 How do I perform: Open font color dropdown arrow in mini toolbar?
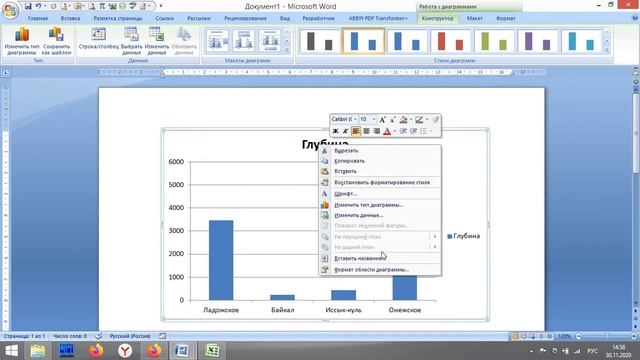click(395, 131)
